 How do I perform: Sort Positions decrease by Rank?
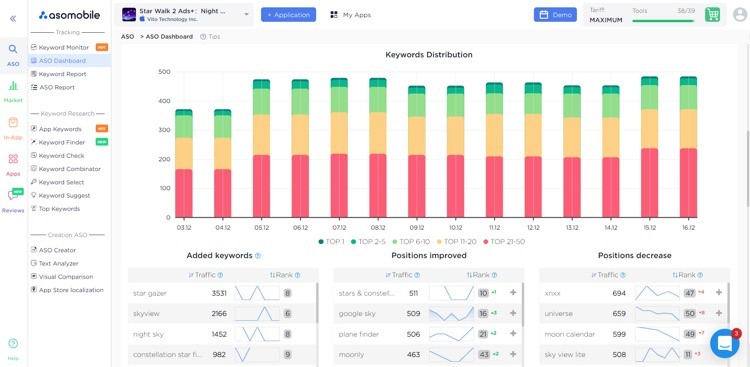pos(686,275)
